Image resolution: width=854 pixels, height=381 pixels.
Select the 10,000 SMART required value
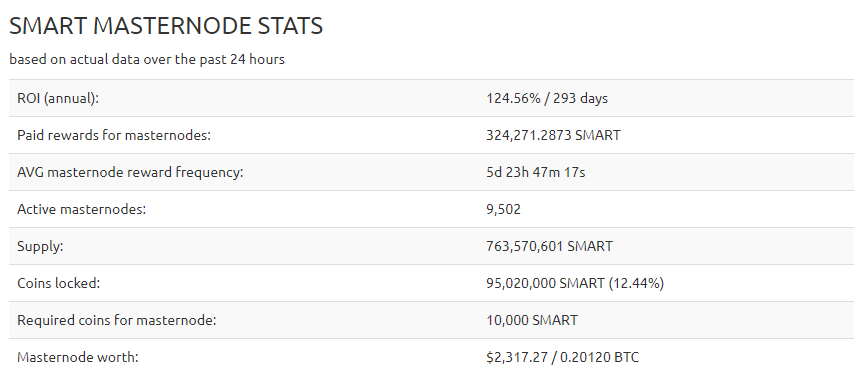pyautogui.click(x=532, y=321)
